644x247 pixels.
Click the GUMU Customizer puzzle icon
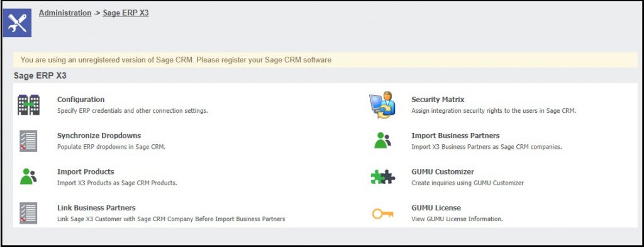(x=383, y=177)
